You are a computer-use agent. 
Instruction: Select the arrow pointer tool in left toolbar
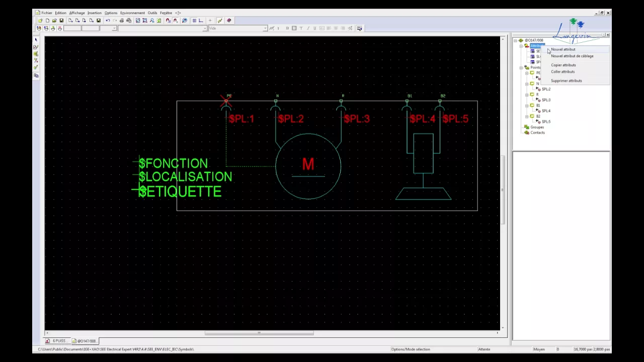[36, 40]
